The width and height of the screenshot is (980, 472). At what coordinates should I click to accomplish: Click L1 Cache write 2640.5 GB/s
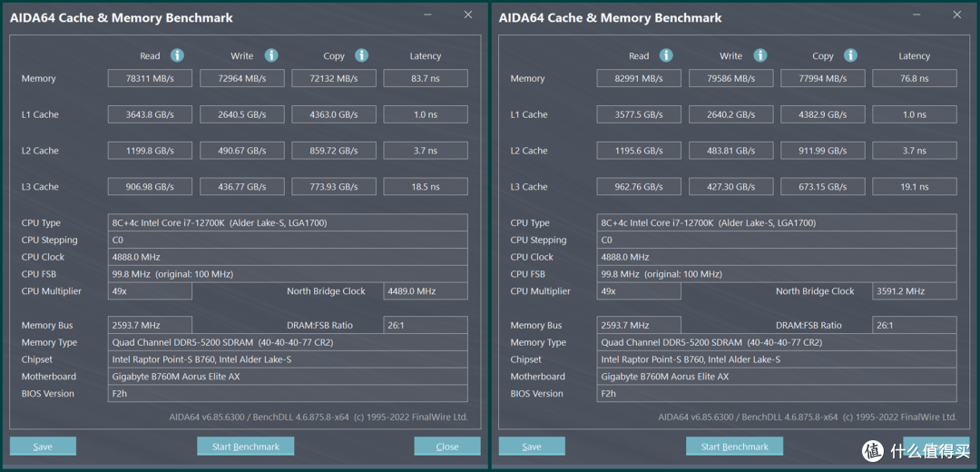click(x=242, y=114)
